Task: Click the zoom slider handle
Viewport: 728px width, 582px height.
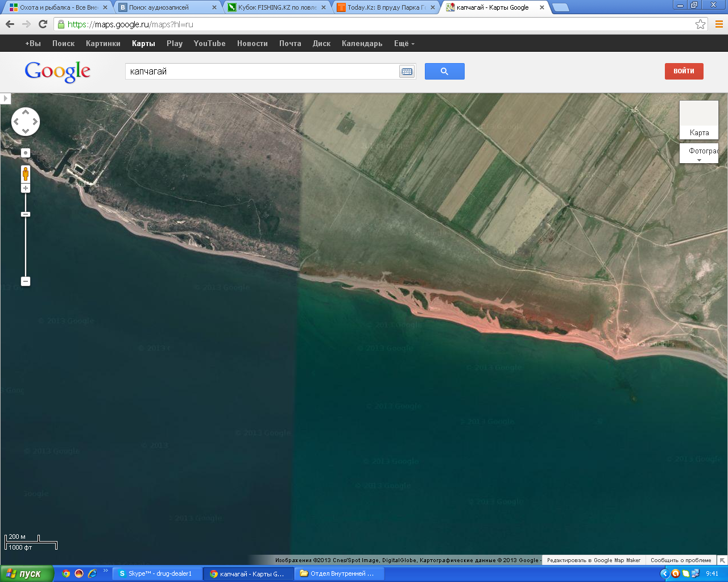Action: 26,214
